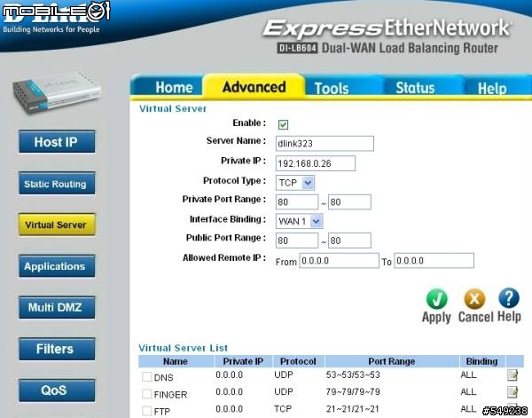
Task: Click port range 79~79/79~79
Action: click(353, 392)
